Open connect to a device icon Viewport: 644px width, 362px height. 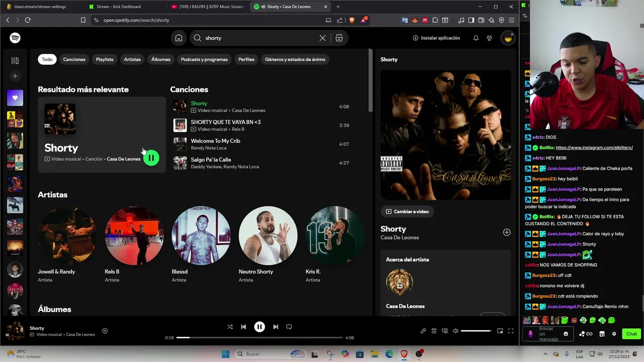point(445,331)
